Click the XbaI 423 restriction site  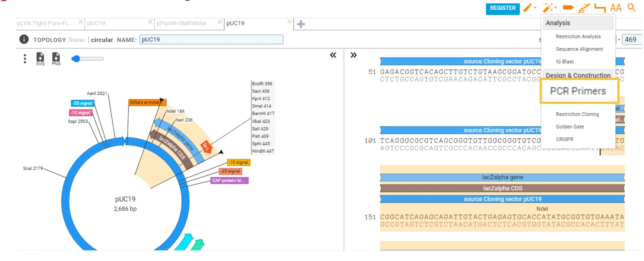[x=261, y=122]
